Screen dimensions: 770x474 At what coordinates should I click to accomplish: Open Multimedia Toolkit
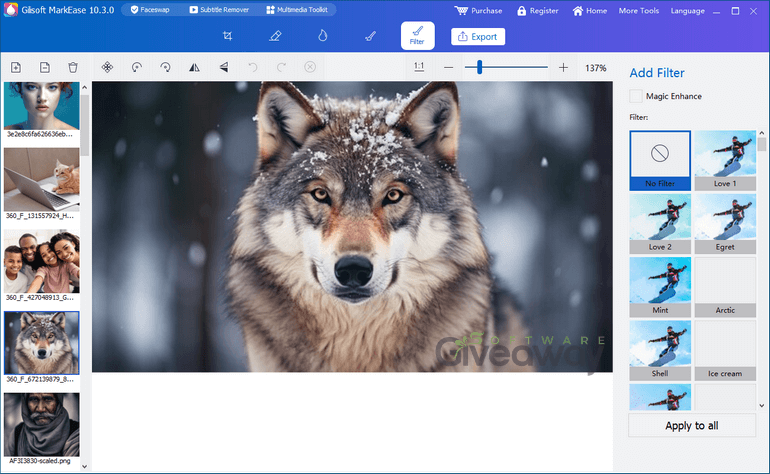(297, 10)
